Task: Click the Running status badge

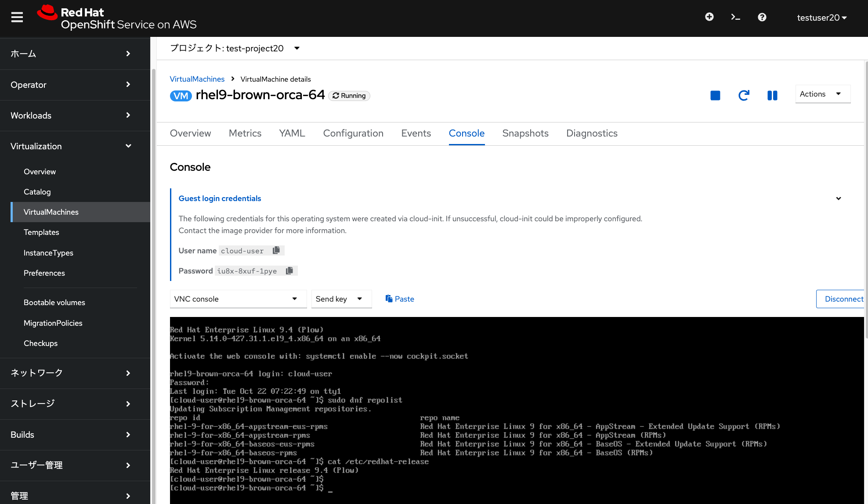Action: tap(349, 96)
